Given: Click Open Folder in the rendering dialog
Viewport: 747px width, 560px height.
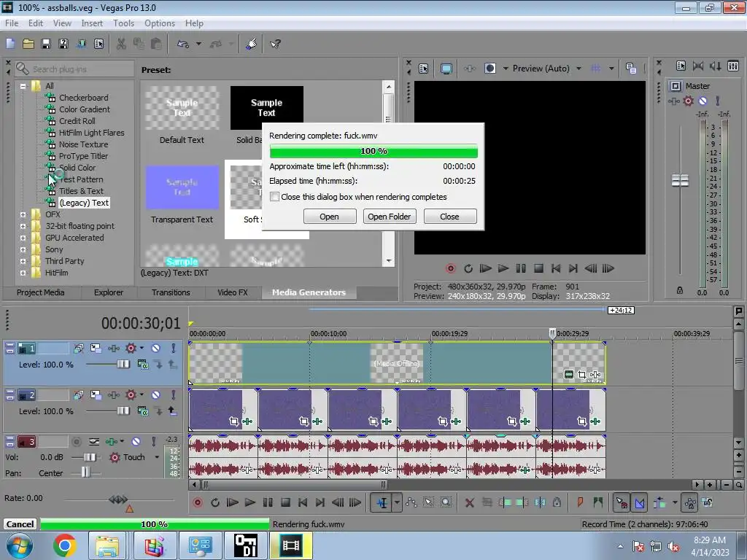Looking at the screenshot, I should coord(390,217).
